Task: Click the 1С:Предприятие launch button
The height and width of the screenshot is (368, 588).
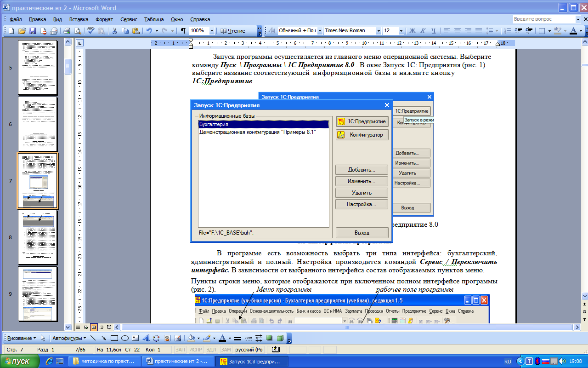Action: click(362, 121)
